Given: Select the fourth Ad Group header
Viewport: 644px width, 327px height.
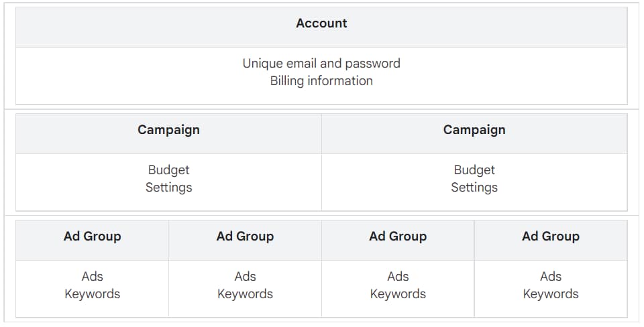Looking at the screenshot, I should point(551,240).
